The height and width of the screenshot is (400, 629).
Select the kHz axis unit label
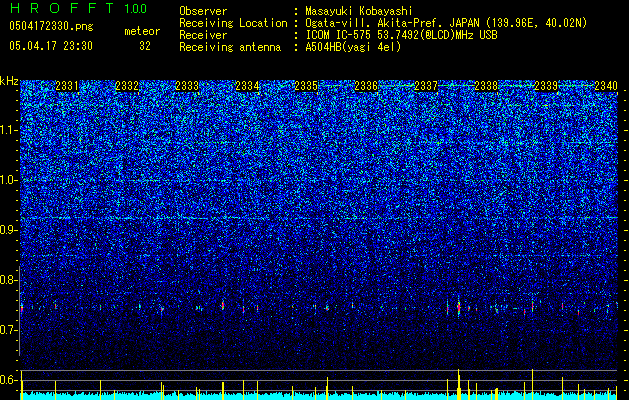point(9,81)
